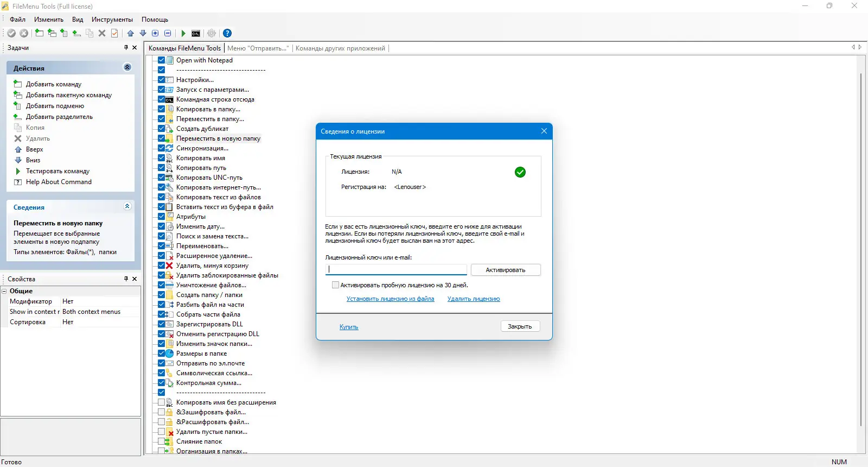The image size is (868, 467).
Task: Close the Сведения о лицензии dialog with X
Action: [x=544, y=131]
